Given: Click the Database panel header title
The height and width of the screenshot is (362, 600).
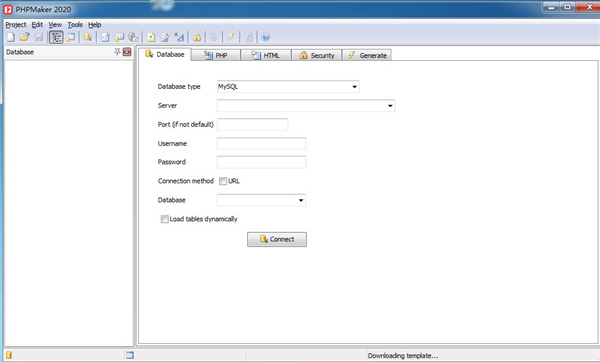Looking at the screenshot, I should (20, 52).
